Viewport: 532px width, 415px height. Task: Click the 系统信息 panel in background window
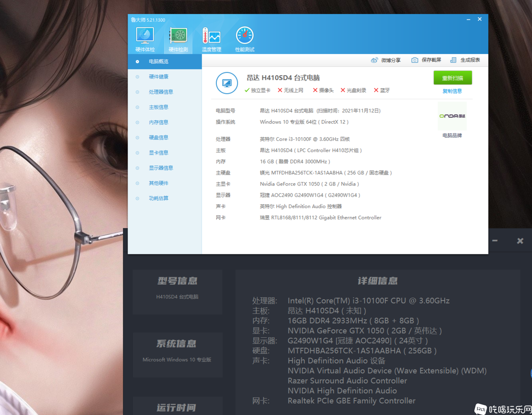177,355
